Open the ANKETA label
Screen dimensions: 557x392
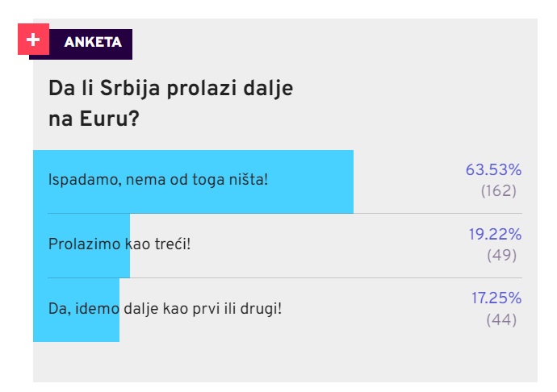coord(93,42)
